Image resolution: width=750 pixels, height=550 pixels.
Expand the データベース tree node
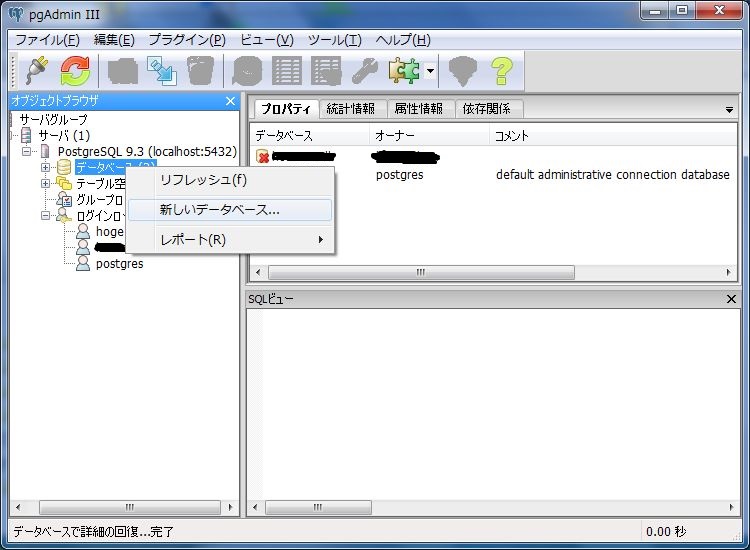[x=45, y=167]
